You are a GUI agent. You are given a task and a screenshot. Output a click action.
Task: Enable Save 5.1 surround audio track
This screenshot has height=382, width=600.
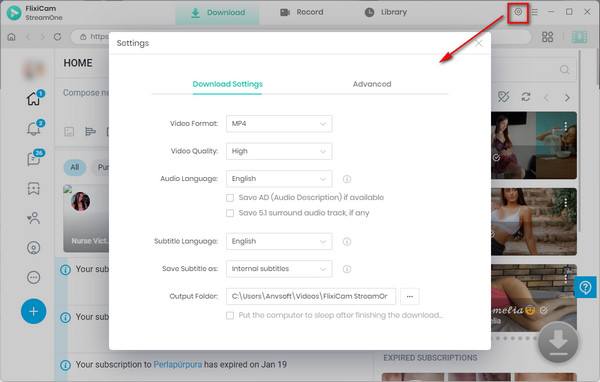tap(230, 213)
